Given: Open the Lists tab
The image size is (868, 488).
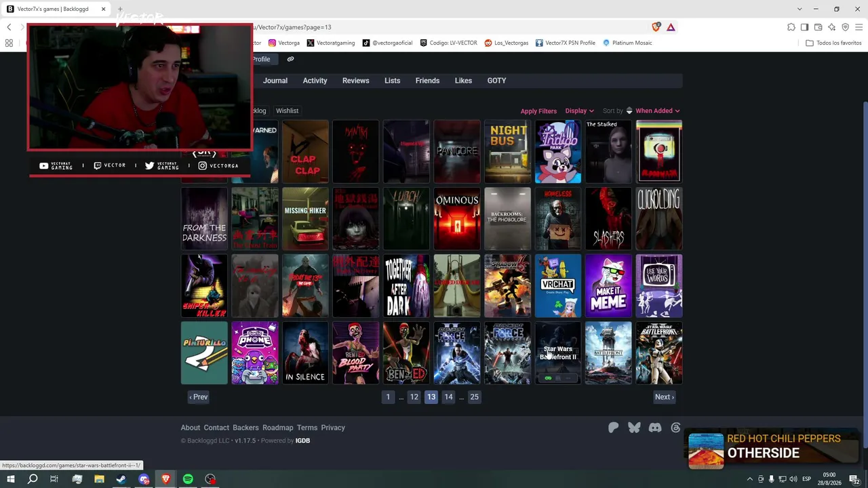Looking at the screenshot, I should point(393,81).
